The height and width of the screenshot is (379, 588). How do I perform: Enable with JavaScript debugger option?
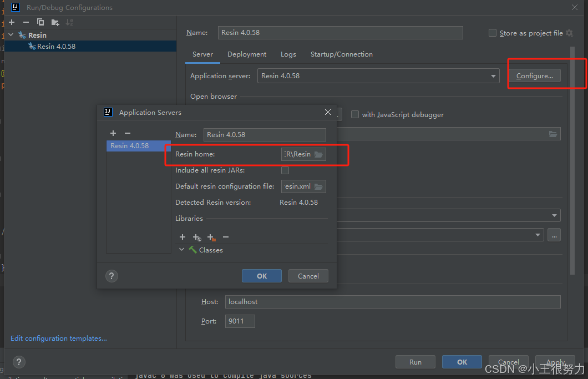(x=355, y=114)
